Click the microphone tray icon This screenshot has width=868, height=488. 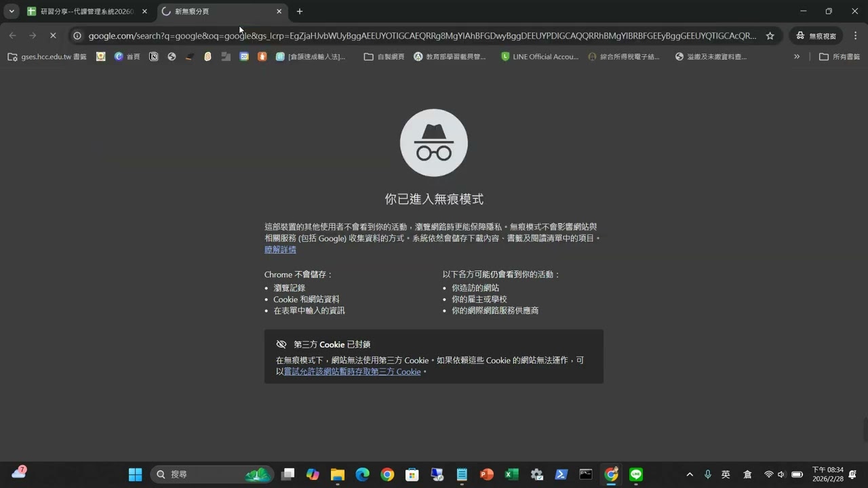coord(708,474)
